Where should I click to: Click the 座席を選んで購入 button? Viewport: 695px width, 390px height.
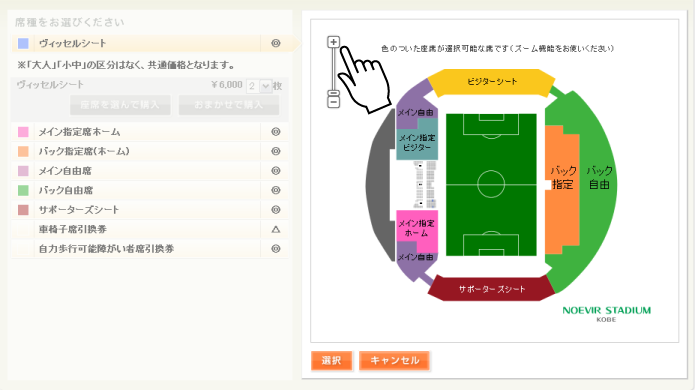click(120, 105)
